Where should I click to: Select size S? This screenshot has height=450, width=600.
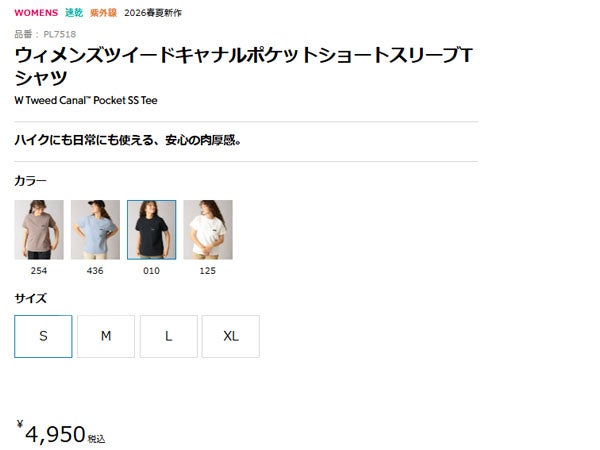(x=43, y=336)
